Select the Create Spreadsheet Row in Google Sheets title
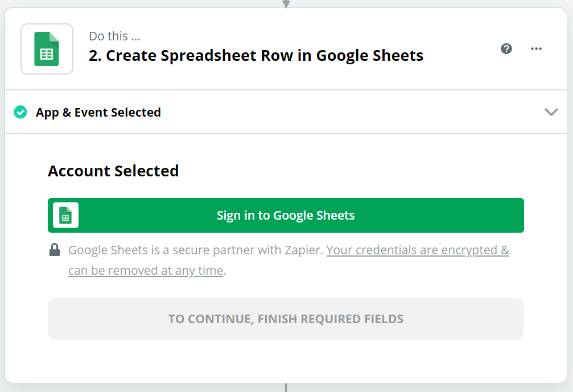The width and height of the screenshot is (573, 392). [265, 56]
